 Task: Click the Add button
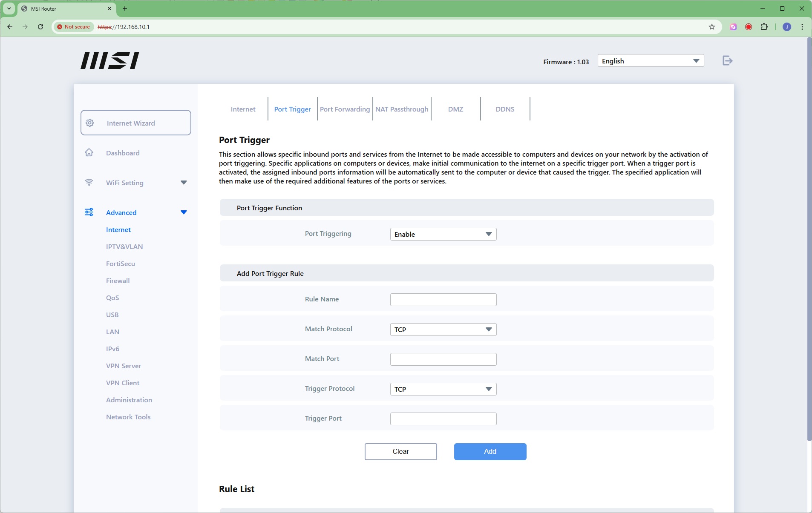490,451
